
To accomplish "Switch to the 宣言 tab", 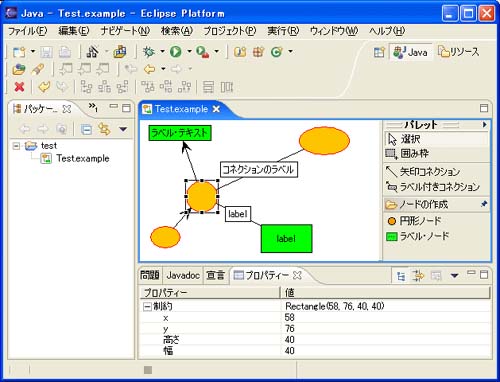I will click(215, 275).
